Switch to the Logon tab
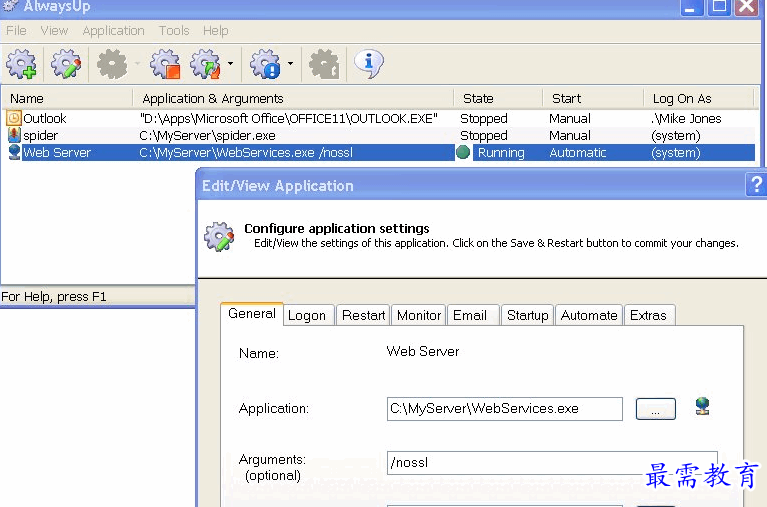This screenshot has width=767, height=507. point(306,315)
